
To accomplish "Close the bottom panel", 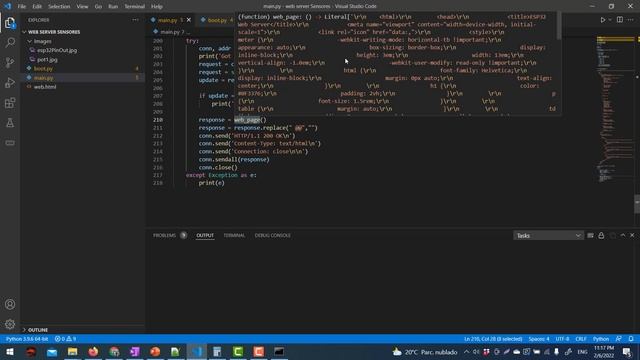I will [x=632, y=236].
